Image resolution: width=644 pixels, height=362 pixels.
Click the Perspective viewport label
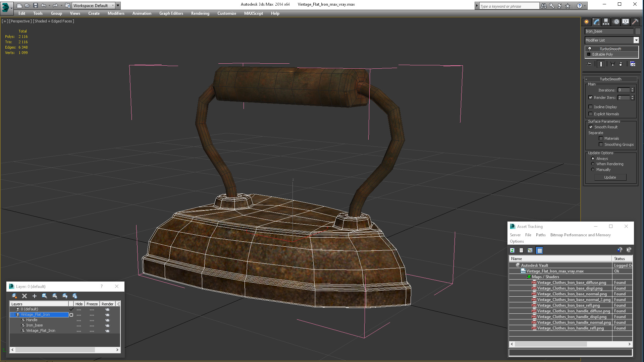pyautogui.click(x=20, y=21)
